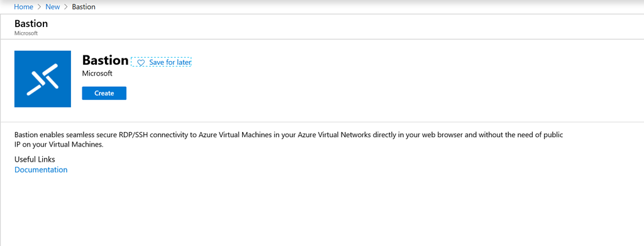Navigate back to New in breadcrumb
Viewport: 644px width, 246px height.
pos(53,7)
